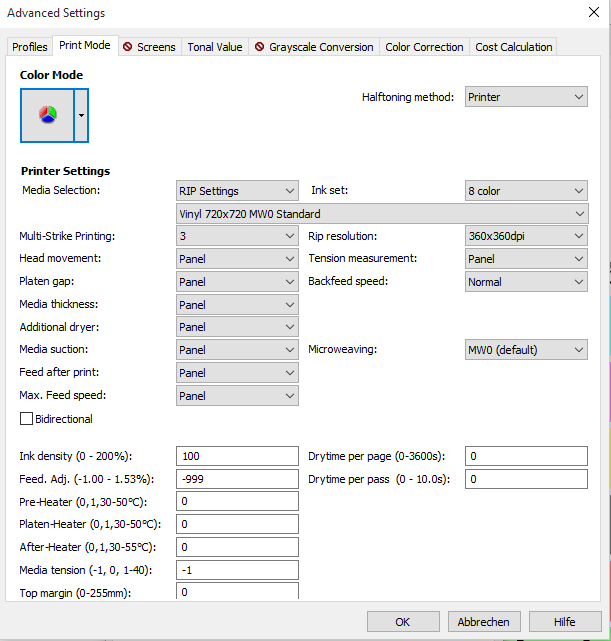Open the Multi-Strike Printing dropdown

point(237,236)
